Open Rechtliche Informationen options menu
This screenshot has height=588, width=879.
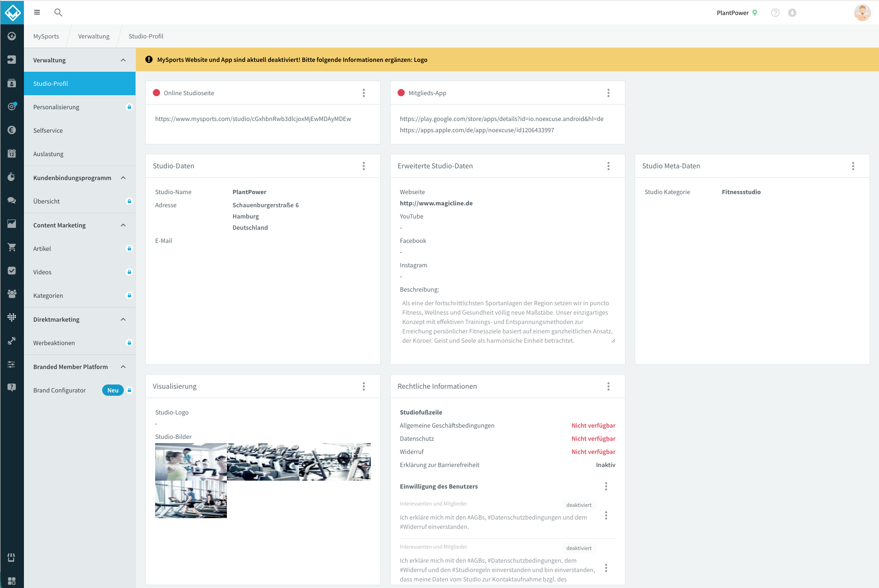pyautogui.click(x=609, y=386)
